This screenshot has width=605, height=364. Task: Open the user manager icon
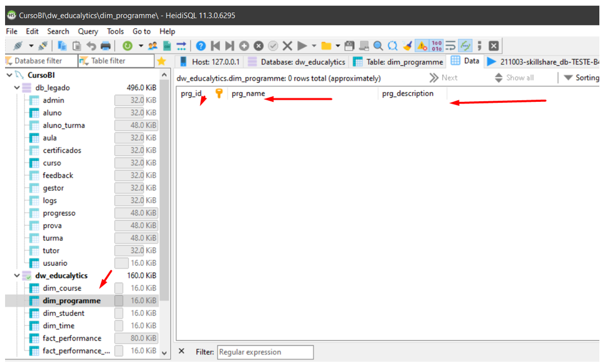[x=153, y=46]
